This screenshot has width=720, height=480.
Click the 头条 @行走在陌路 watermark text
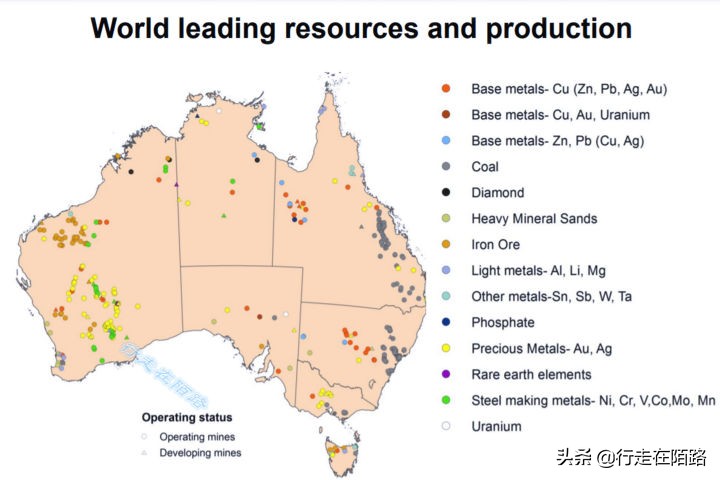pos(631,458)
